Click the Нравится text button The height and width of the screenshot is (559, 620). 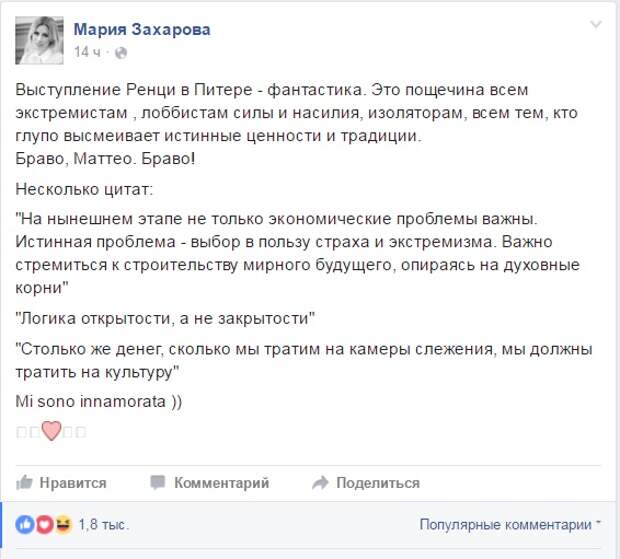click(x=73, y=483)
